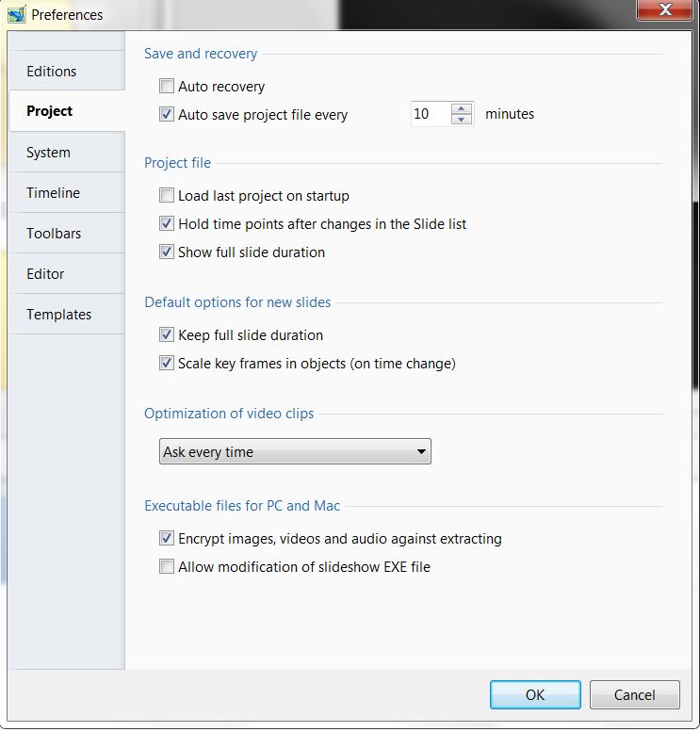The height and width of the screenshot is (732, 700).
Task: Enable the Auto recovery checkbox
Action: 167,87
